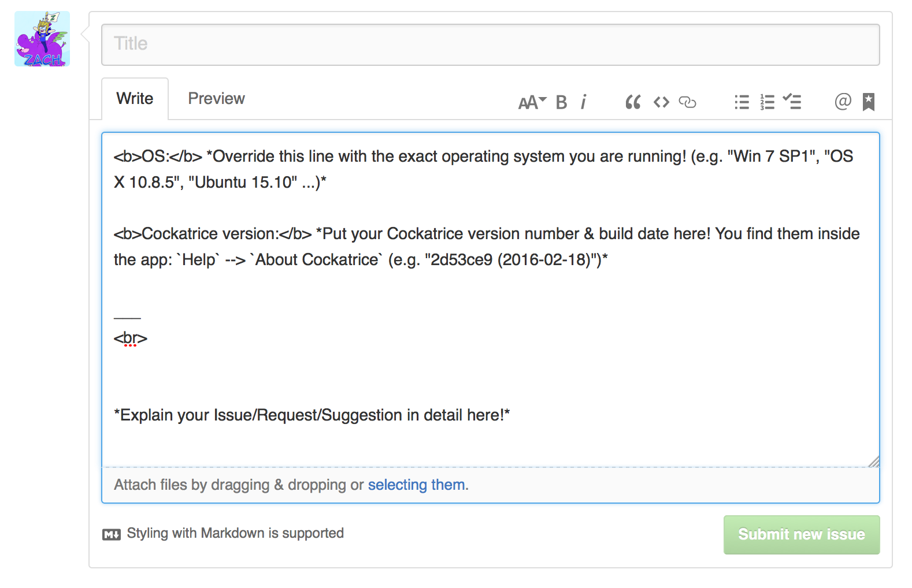Screen dimensions: 912x588
Task: Add a hyperlink
Action: coord(687,102)
